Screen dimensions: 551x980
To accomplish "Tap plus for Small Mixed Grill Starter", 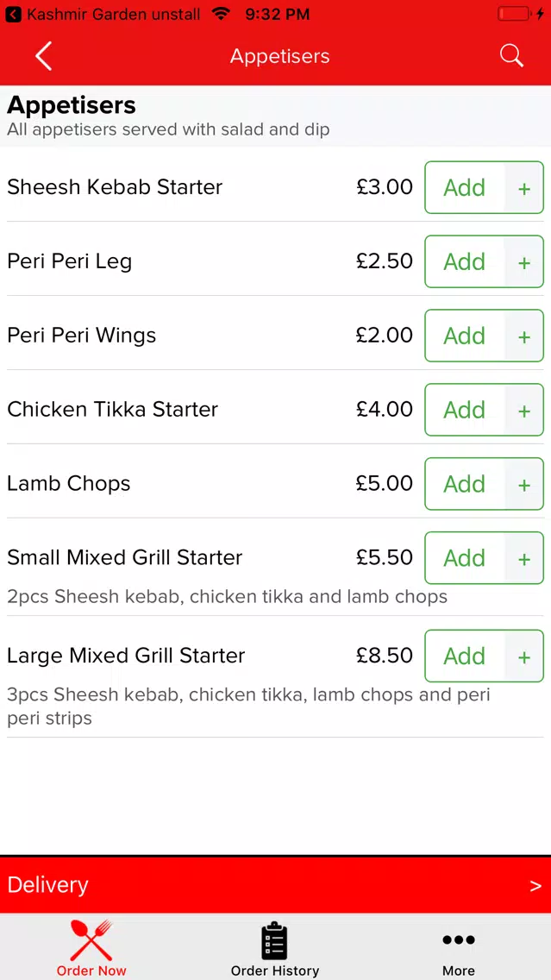I will pos(524,559).
